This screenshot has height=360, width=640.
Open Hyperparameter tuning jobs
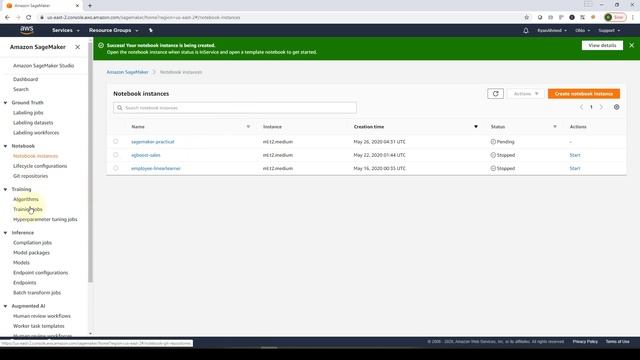[x=45, y=219]
